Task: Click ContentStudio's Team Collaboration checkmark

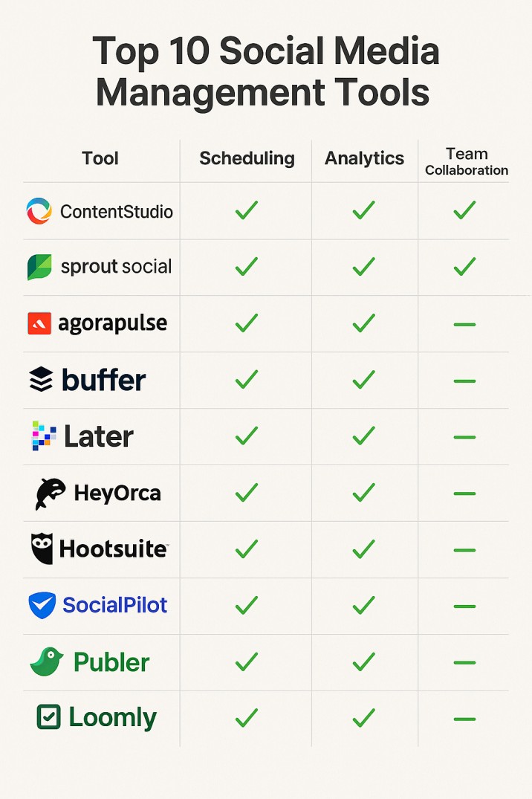Action: tap(464, 210)
